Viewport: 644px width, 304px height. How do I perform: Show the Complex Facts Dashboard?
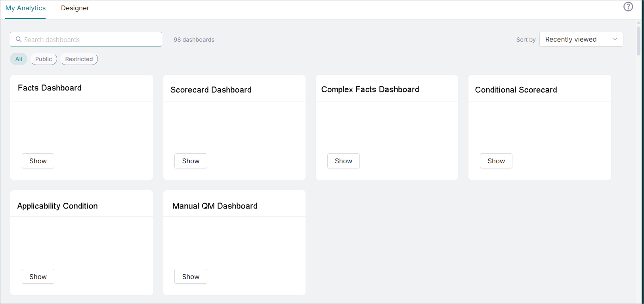344,161
